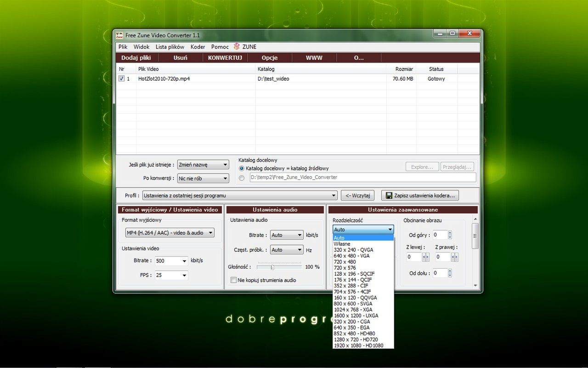Open the Lista plików menu
The image size is (588, 368).
point(170,47)
